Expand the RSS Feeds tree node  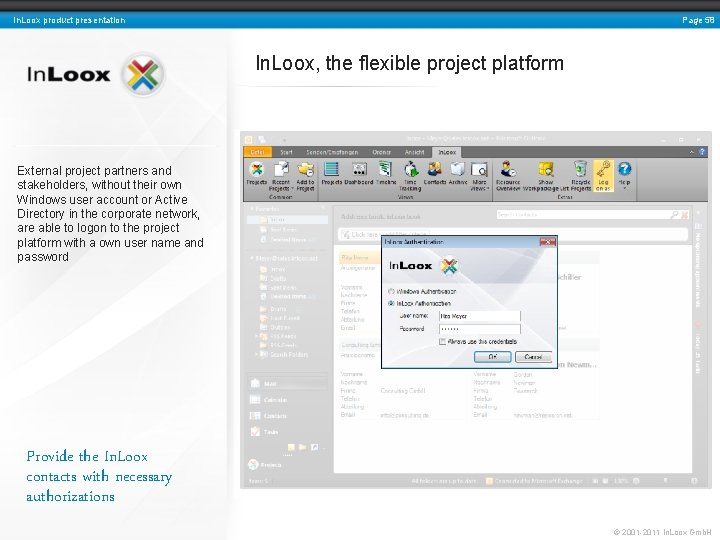coord(256,337)
